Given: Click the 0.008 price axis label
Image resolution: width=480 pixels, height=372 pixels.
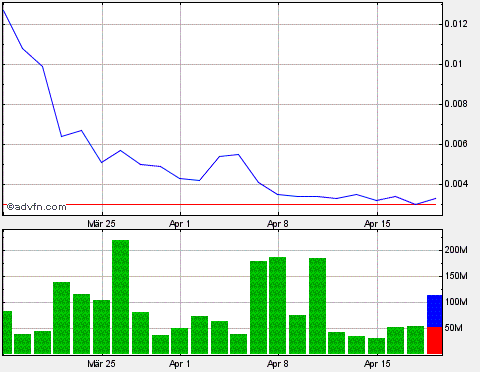Looking at the screenshot, I should point(456,104).
